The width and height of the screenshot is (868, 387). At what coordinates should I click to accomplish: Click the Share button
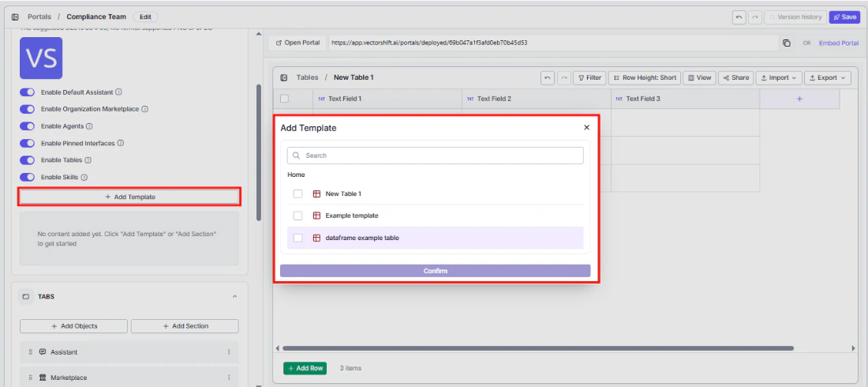click(735, 77)
